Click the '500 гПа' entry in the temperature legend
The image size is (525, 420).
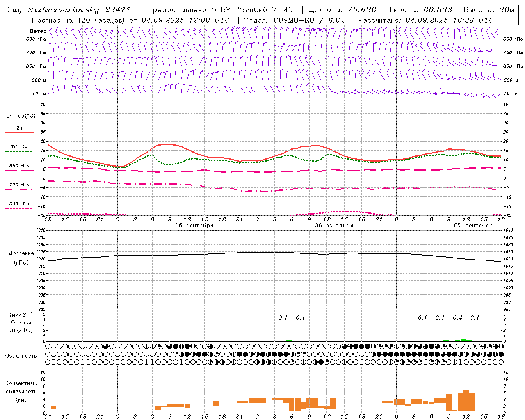coord(19,204)
